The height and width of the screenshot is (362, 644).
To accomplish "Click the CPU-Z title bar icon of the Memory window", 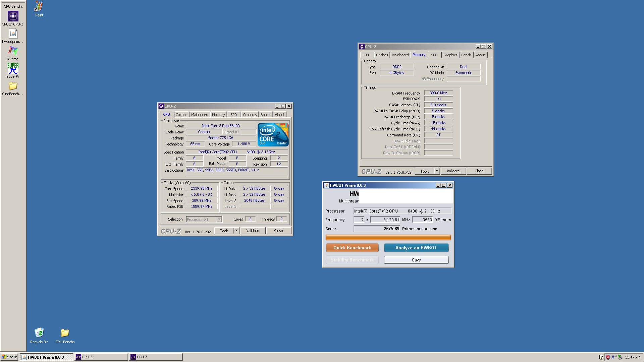I will point(362,47).
